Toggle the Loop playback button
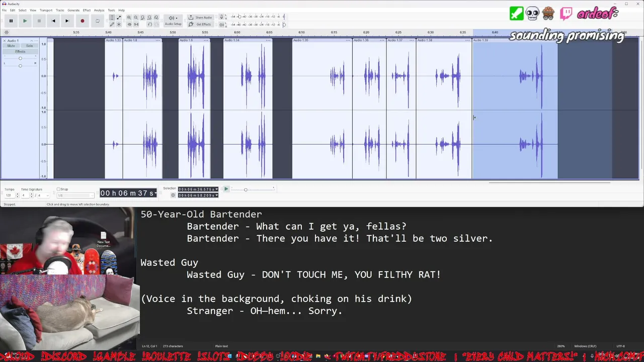Viewport: 644px width, 362px height. pos(97,21)
